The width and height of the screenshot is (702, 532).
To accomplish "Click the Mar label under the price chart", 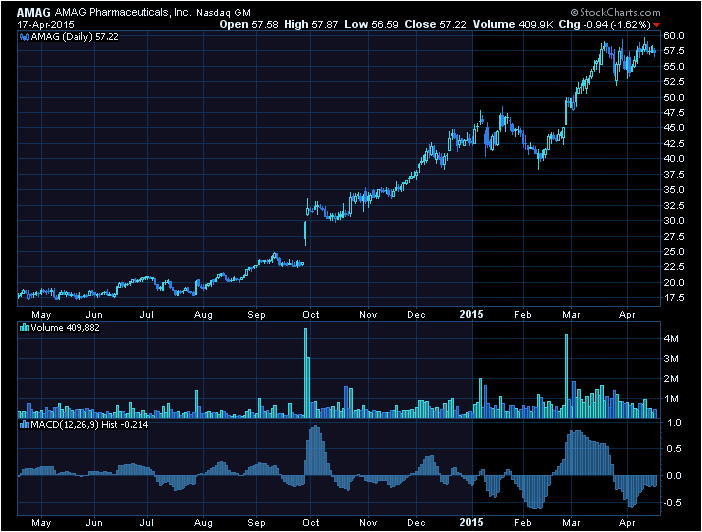I will [x=571, y=315].
